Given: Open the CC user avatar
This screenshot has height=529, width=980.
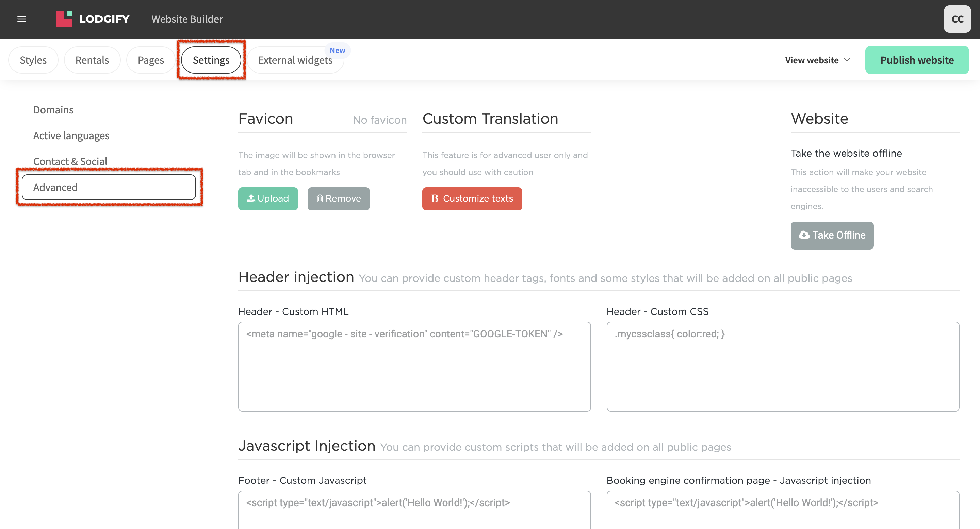Looking at the screenshot, I should [957, 19].
